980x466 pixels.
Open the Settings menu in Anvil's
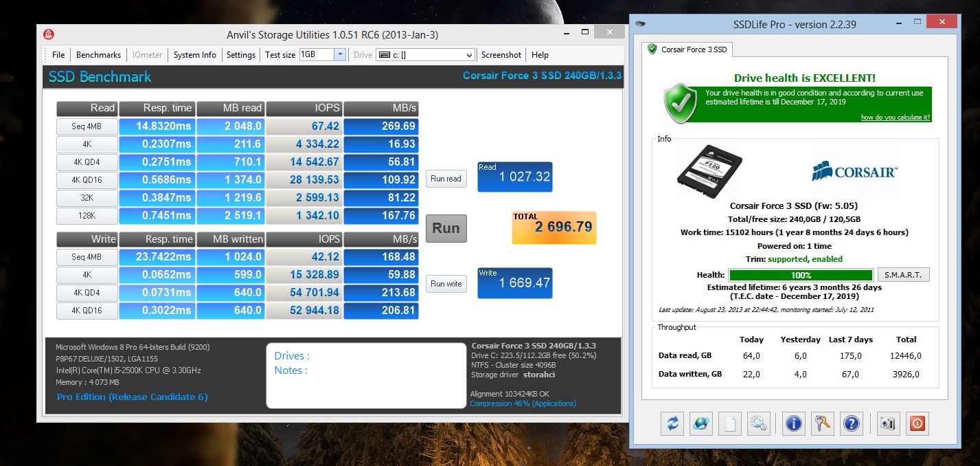click(241, 55)
